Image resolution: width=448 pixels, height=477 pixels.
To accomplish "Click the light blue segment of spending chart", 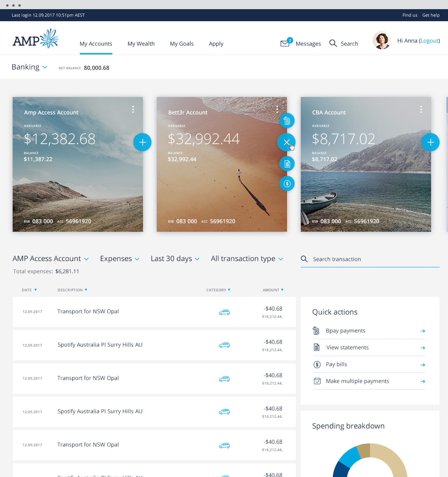I will coord(350,457).
